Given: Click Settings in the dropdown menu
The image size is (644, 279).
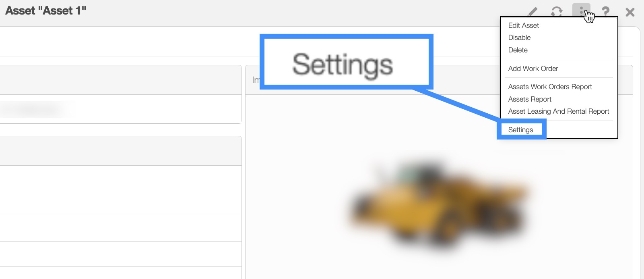Looking at the screenshot, I should (x=520, y=130).
